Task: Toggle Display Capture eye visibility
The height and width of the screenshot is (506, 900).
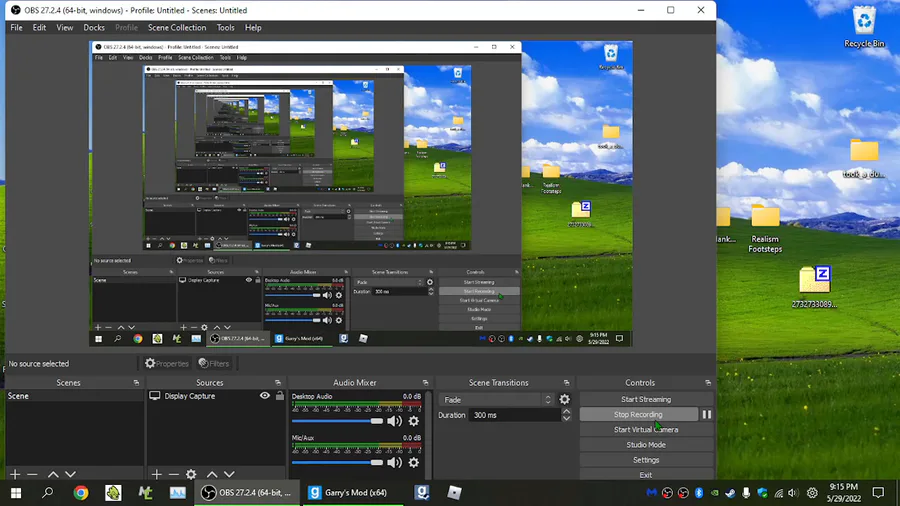Action: tap(265, 396)
